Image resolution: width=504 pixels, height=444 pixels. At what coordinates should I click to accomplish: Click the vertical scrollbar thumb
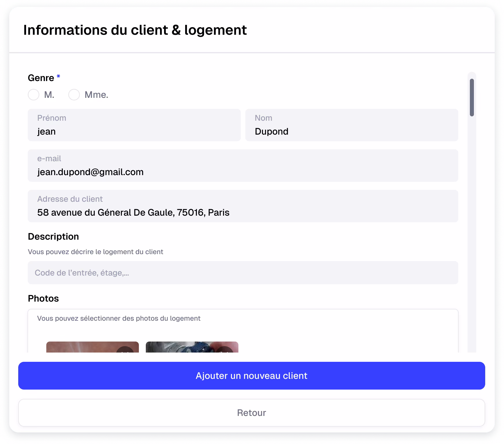point(472,98)
